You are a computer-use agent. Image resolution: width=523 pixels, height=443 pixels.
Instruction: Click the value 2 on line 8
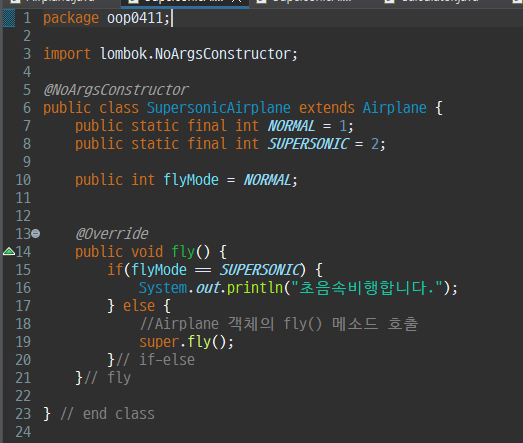tap(375, 144)
